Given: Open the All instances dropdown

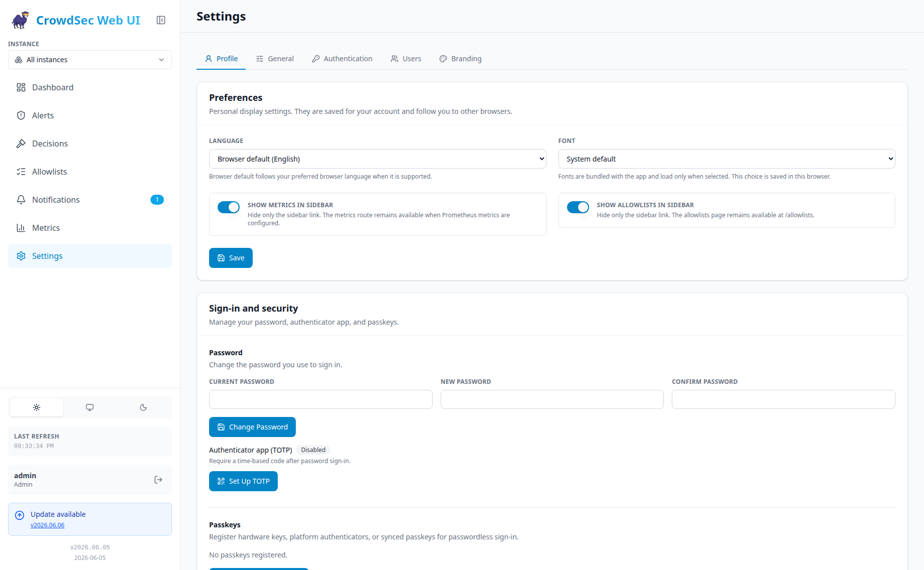Looking at the screenshot, I should [90, 60].
